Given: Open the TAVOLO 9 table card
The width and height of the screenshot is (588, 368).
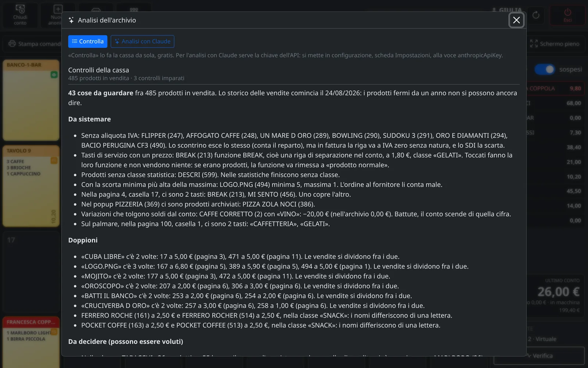Looking at the screenshot, I should coord(31,186).
